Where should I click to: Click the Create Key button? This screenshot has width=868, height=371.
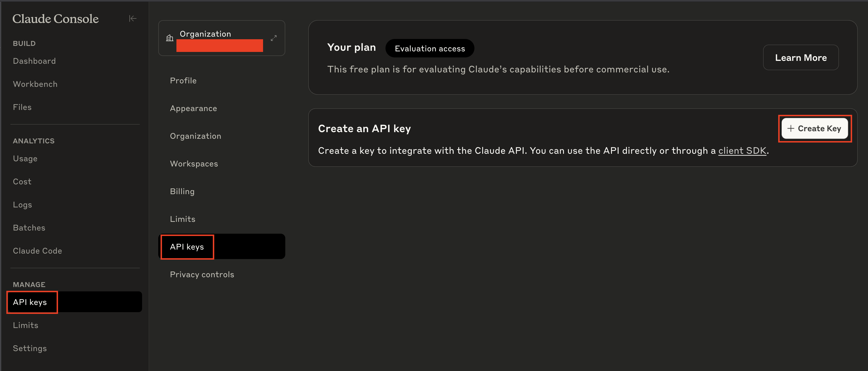tap(814, 128)
